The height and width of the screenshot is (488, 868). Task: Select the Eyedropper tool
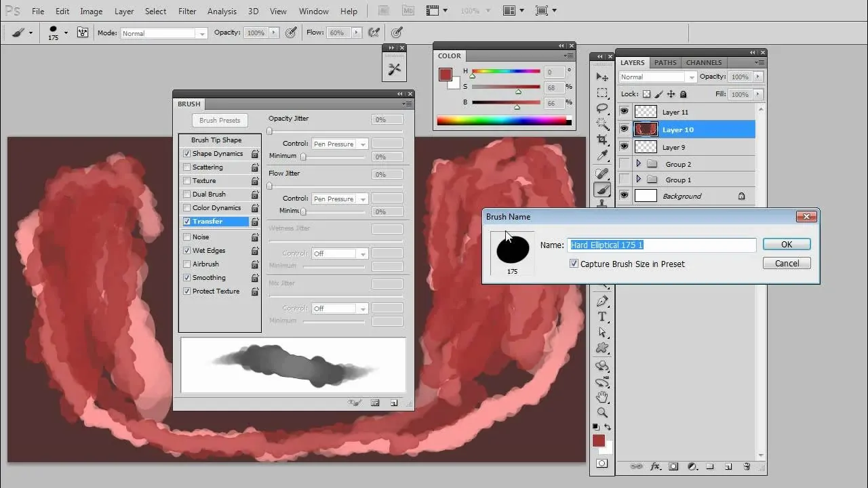(602, 155)
